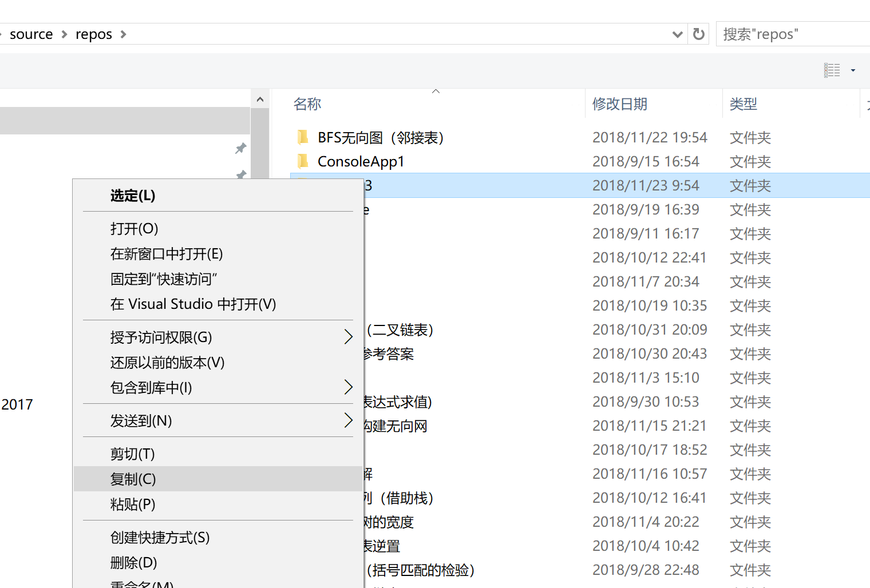Screen dimensions: 870x588
Task: Click the row dated 2018/10/17 18:52
Action: click(x=616, y=450)
